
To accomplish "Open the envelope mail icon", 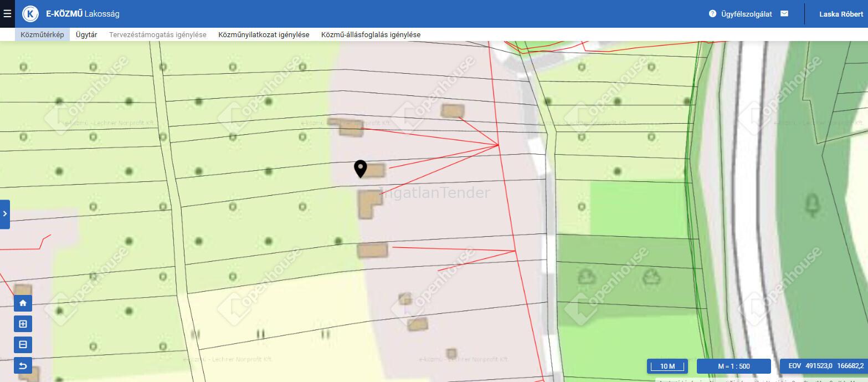I will [784, 14].
